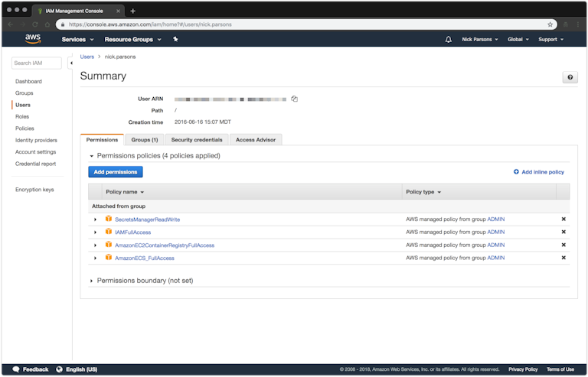Open the Privacy Policy footer link
This screenshot has height=377, width=588.
coord(523,369)
